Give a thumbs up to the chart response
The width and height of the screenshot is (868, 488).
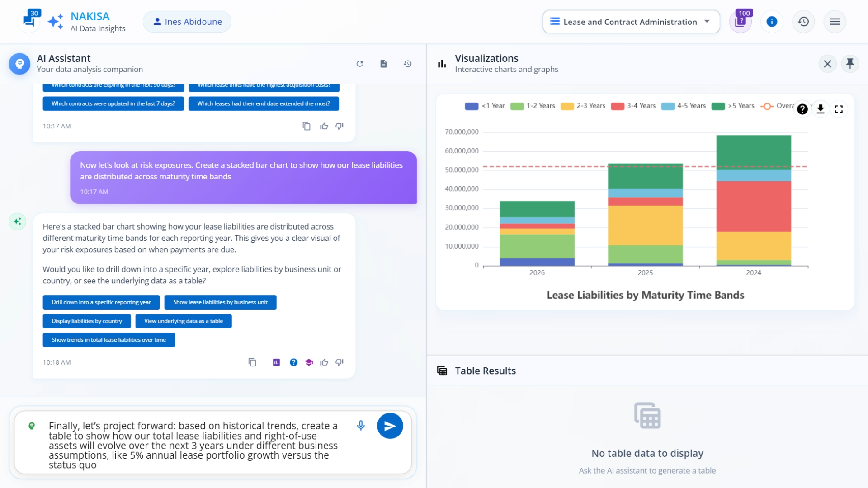(x=324, y=362)
